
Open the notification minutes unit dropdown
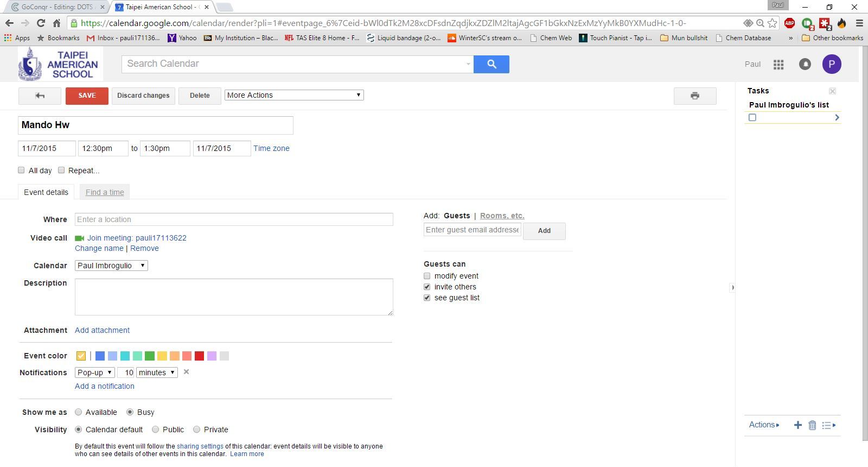(x=157, y=373)
